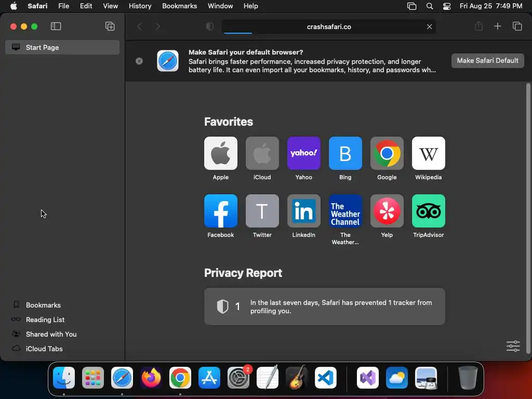Open the Edit menu

click(86, 6)
